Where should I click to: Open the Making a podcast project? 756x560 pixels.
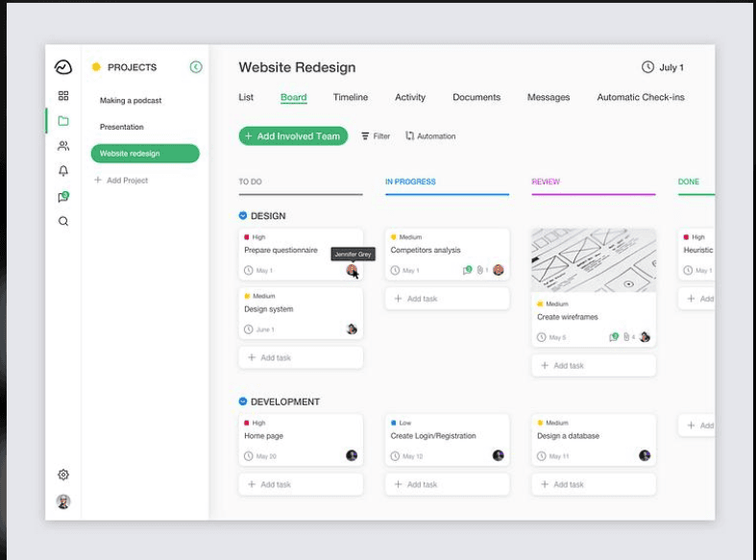tap(131, 100)
